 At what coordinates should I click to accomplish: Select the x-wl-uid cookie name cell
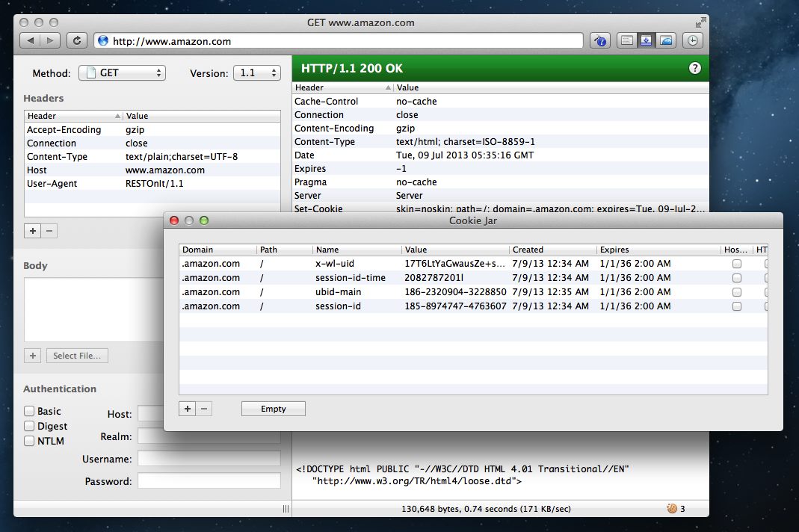(x=335, y=264)
